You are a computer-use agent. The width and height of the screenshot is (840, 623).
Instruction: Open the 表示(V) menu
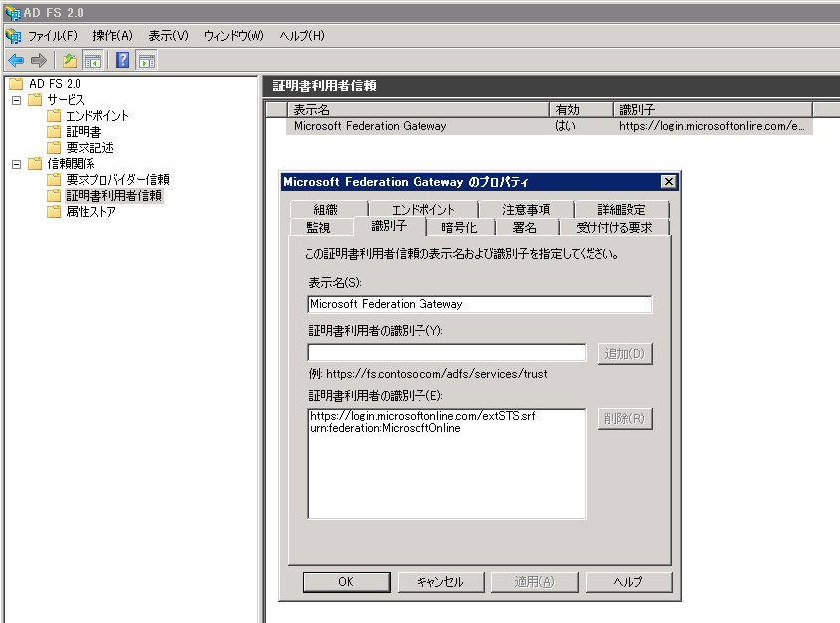coord(168,36)
